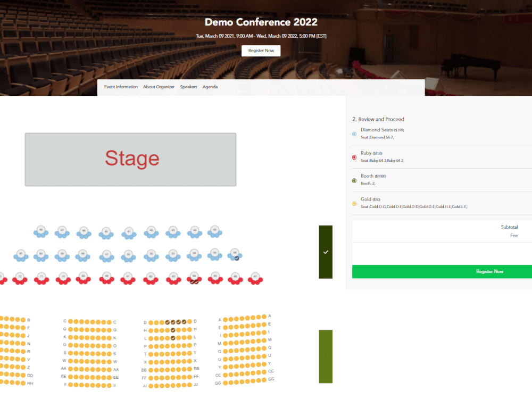Click the '2. Review and Proceed' heading
Viewport: 532px width, 399px height.
[378, 119]
